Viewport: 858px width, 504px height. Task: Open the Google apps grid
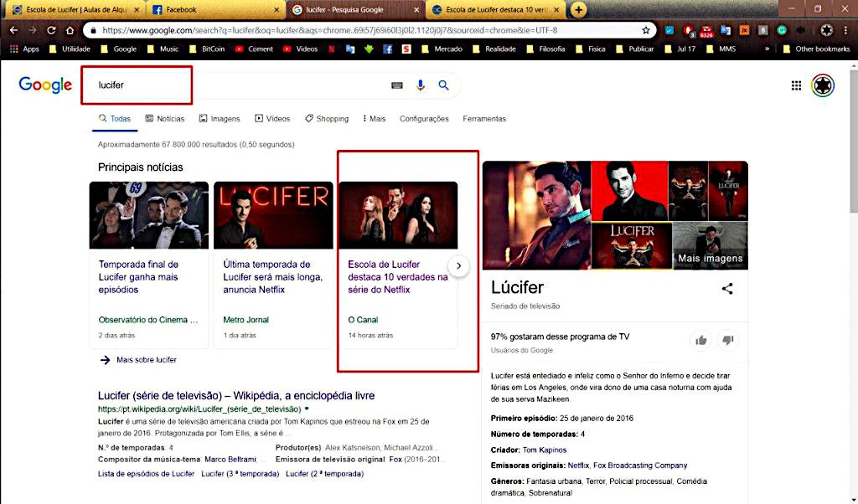pos(796,85)
